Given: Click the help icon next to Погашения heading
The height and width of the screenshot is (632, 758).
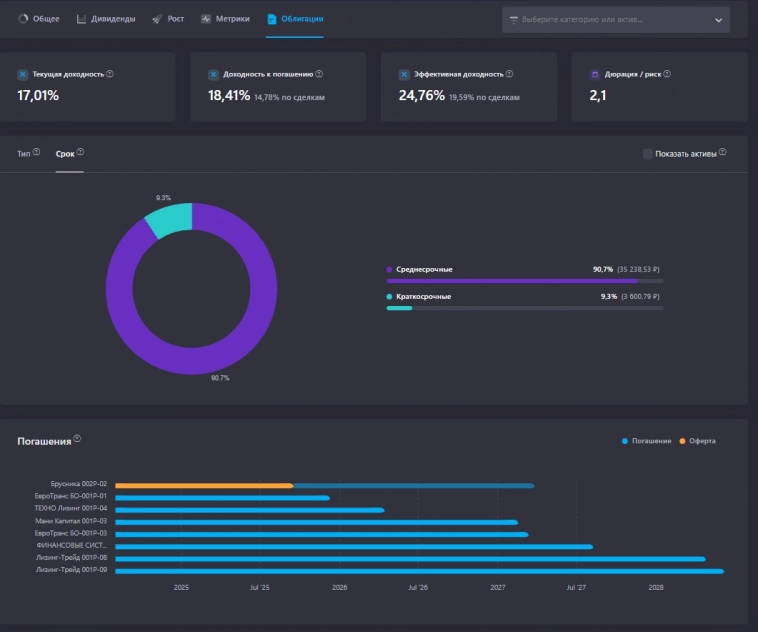Looking at the screenshot, I should click(x=77, y=439).
